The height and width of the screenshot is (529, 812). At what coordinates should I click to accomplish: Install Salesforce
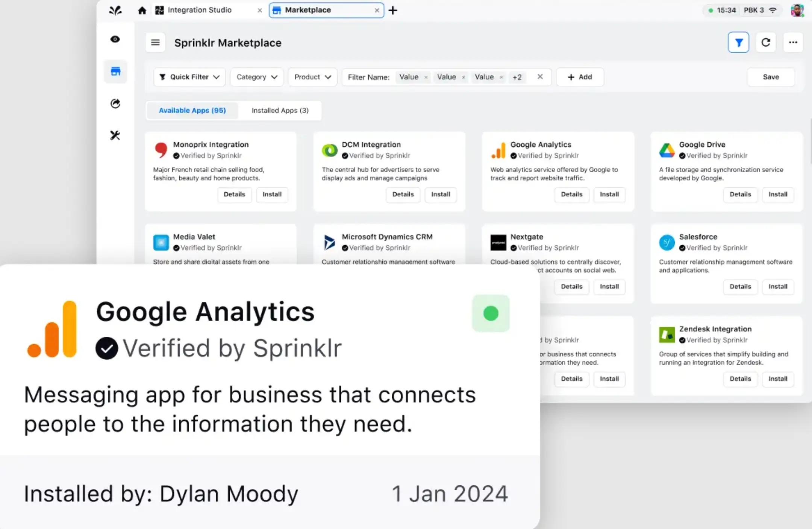click(x=778, y=287)
